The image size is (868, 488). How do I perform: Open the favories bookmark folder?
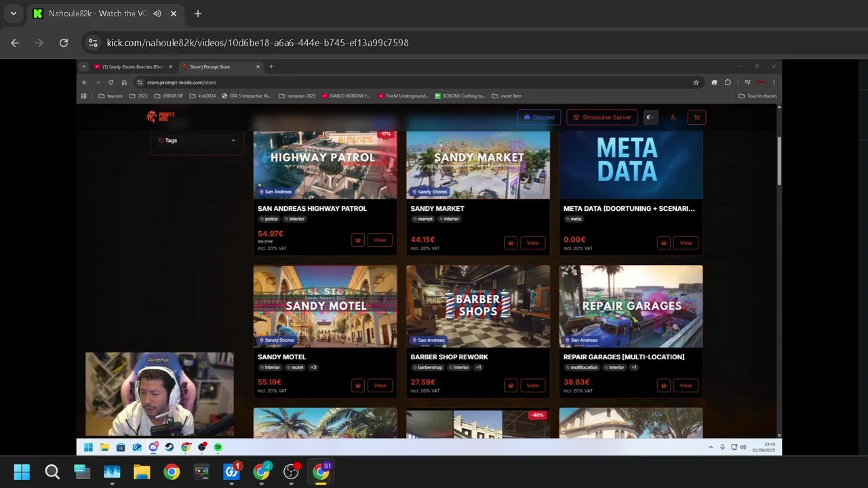(x=111, y=96)
